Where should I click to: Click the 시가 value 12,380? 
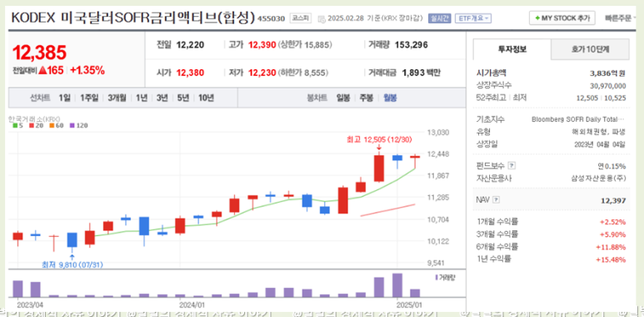coord(190,73)
